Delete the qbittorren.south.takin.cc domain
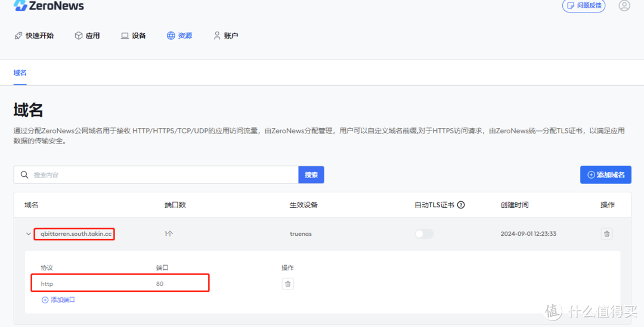Viewport: 644px width, 327px height. tap(606, 234)
